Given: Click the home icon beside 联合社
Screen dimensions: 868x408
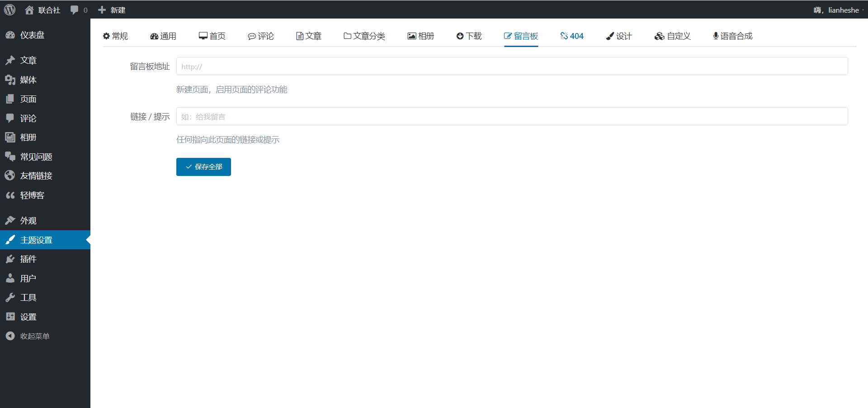Looking at the screenshot, I should click(29, 10).
